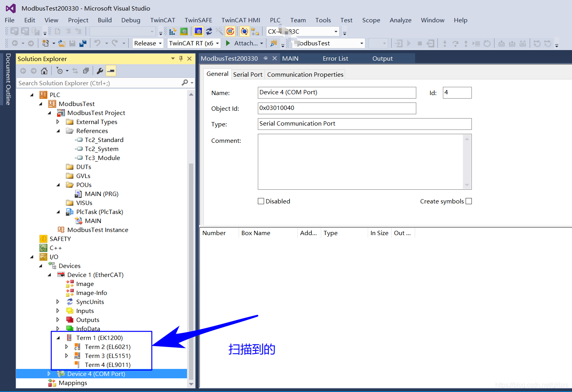The image size is (572, 392).
Task: Toggle the Disabled checkbox
Action: (261, 201)
